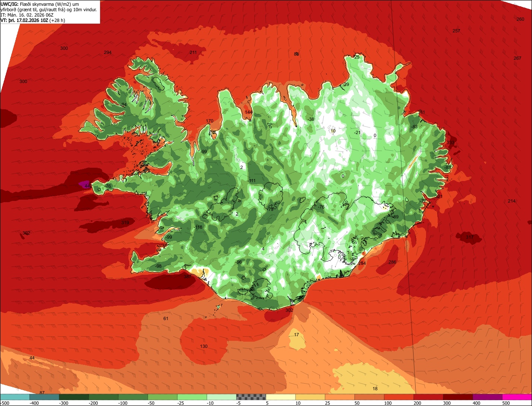Click the map value '267' near the right edge
Viewport: 532px width, 406px height.
click(517, 58)
